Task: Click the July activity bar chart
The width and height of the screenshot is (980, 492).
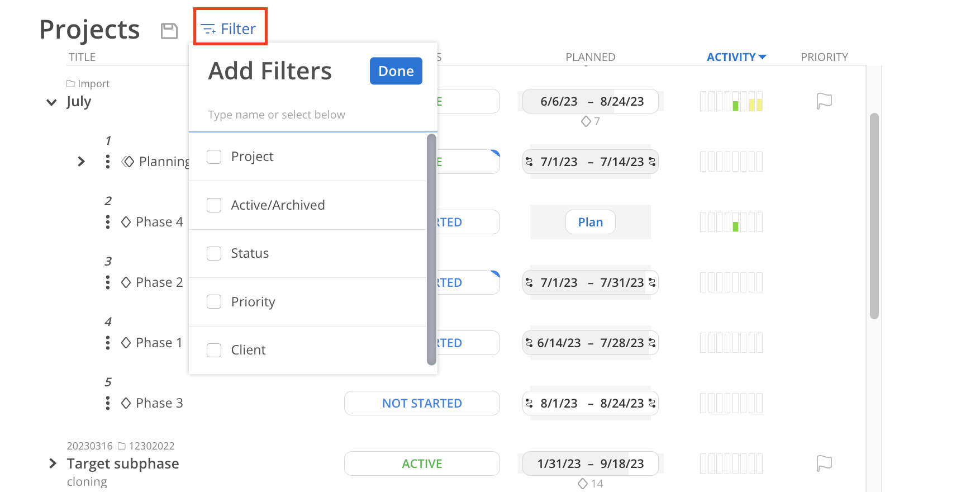Action: (731, 101)
